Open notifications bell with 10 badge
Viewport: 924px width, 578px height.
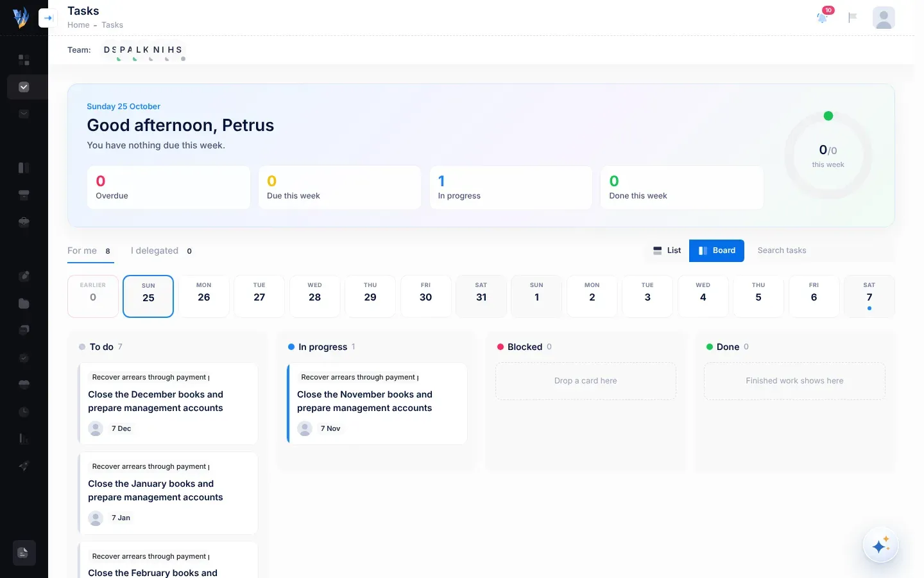pos(823,17)
